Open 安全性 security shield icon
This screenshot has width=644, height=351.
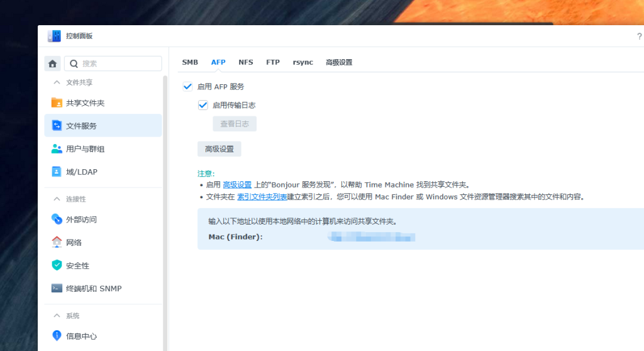point(57,265)
